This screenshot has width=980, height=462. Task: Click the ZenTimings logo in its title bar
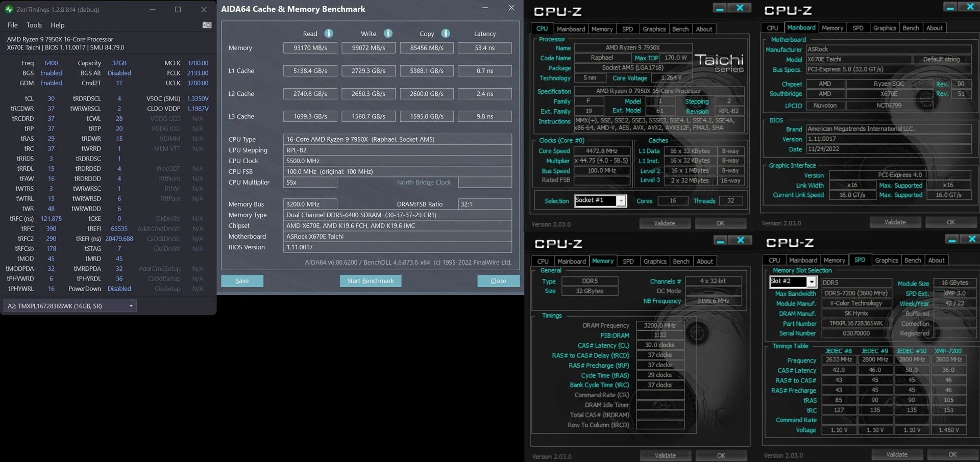(9, 9)
